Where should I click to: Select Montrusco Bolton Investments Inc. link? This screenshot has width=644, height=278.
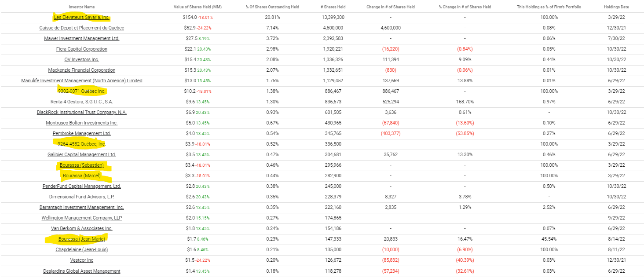click(82, 123)
